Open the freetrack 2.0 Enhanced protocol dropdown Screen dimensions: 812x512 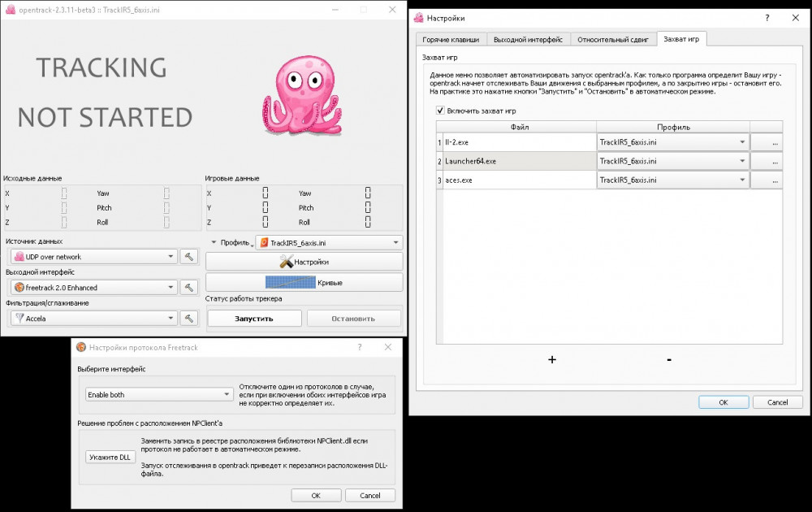(x=93, y=287)
